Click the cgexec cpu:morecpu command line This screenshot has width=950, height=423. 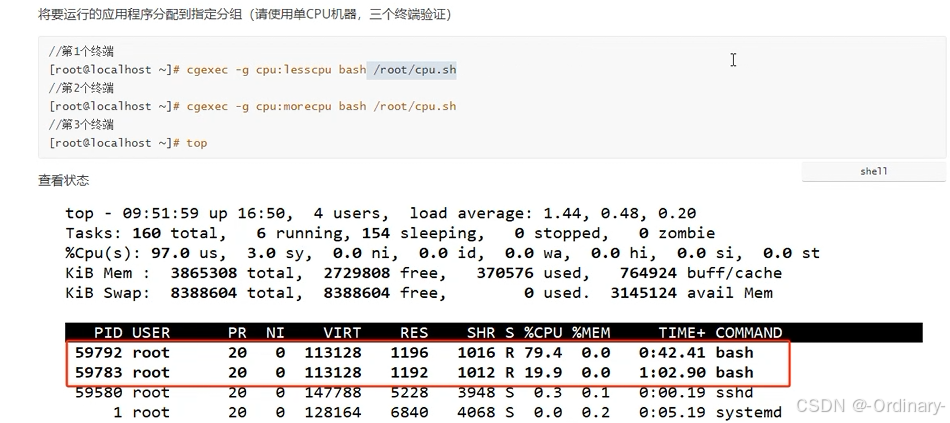253,106
